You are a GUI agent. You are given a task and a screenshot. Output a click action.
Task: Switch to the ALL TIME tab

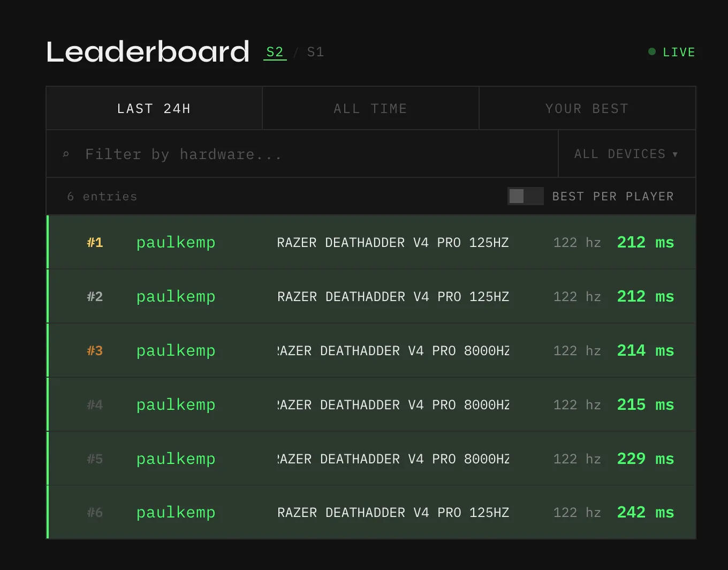[x=370, y=108]
